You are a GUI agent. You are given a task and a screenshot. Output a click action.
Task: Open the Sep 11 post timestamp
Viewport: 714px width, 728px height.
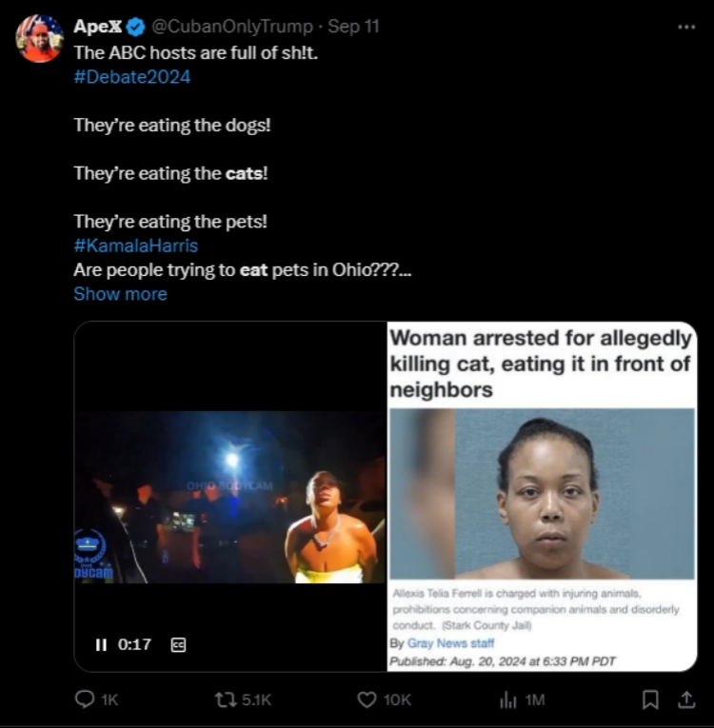353,27
